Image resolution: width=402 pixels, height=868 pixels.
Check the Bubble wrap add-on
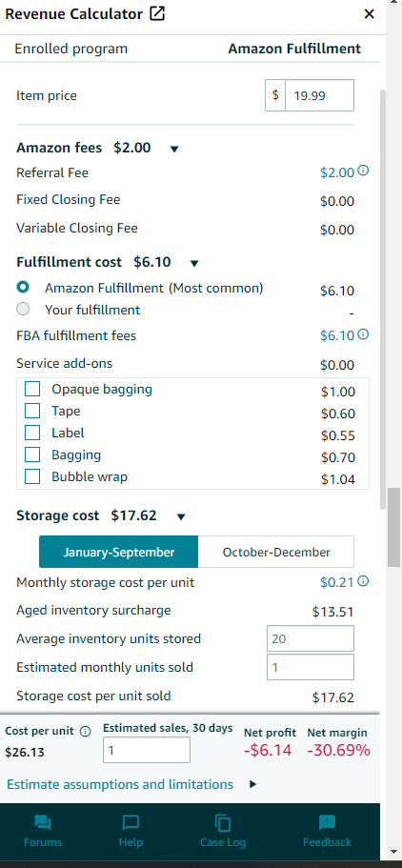[32, 476]
